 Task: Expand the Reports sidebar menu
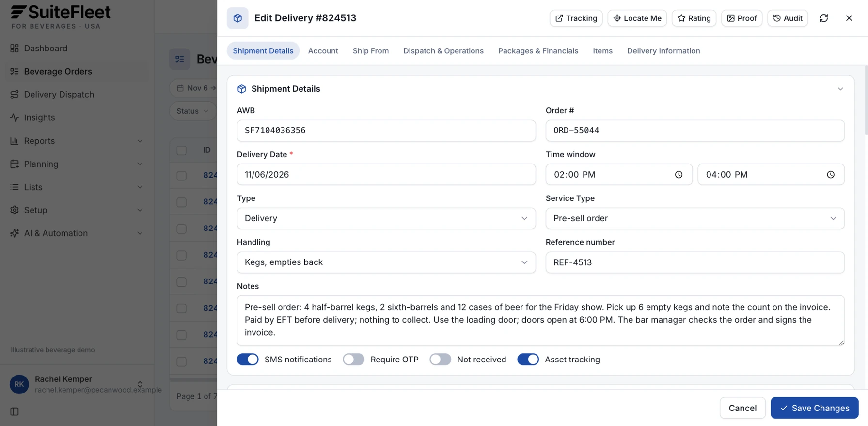click(140, 141)
